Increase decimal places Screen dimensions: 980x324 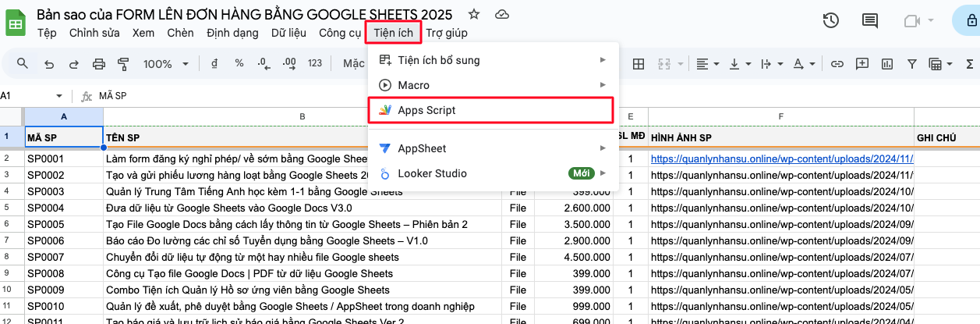pyautogui.click(x=289, y=63)
